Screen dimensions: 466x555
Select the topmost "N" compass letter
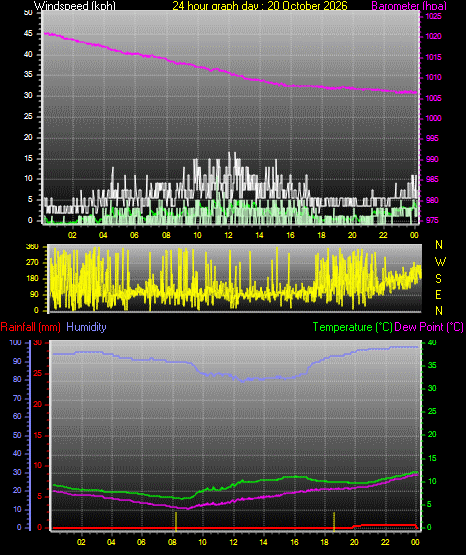(x=439, y=245)
